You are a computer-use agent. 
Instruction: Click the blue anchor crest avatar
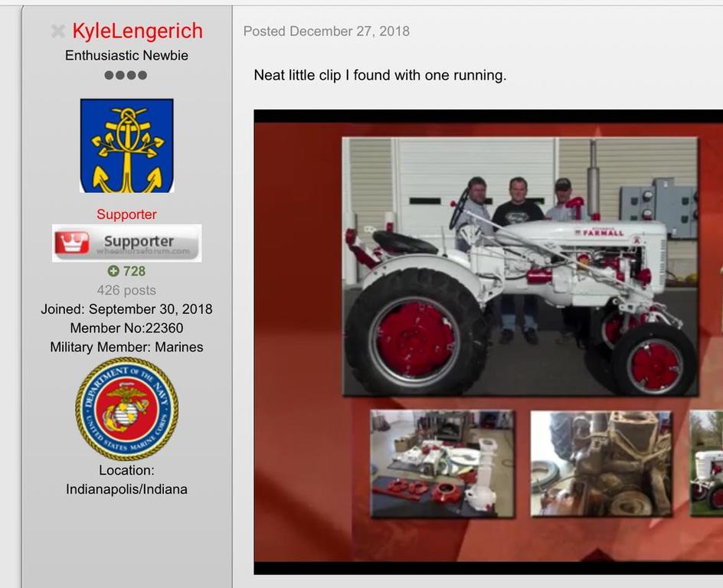coord(126,145)
